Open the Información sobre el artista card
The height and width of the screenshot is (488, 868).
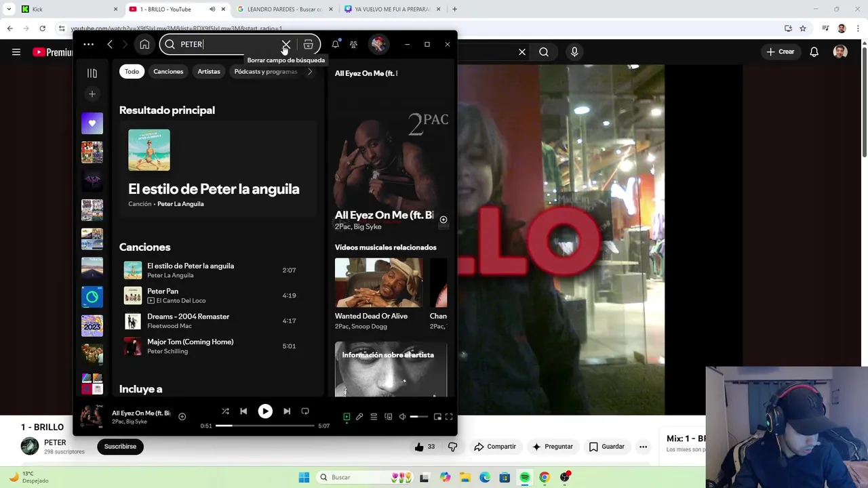point(391,369)
